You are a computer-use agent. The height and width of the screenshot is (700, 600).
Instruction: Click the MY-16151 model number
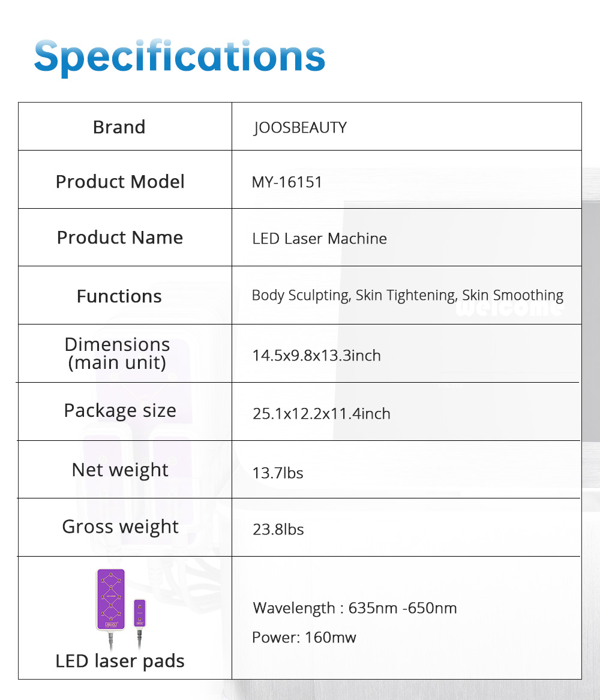(287, 182)
